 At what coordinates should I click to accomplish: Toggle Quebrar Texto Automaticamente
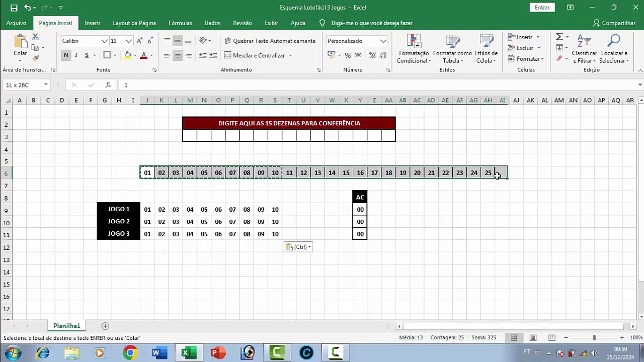[x=270, y=41]
